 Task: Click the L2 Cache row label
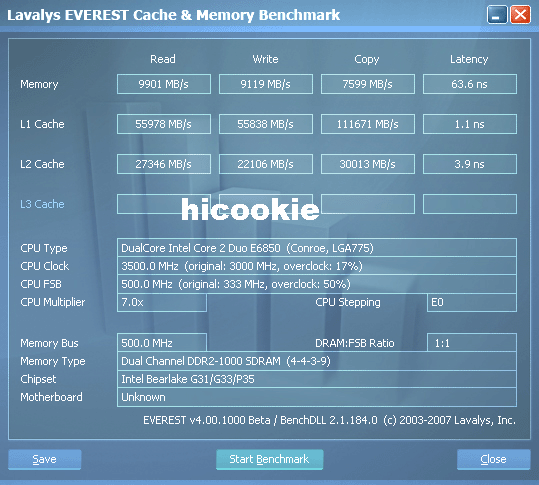(x=42, y=164)
